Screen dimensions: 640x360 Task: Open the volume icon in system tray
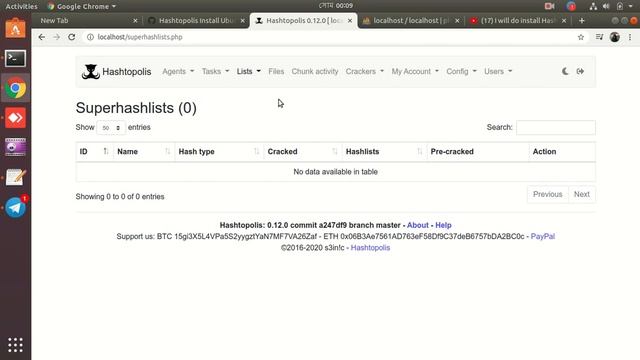pyautogui.click(x=606, y=6)
